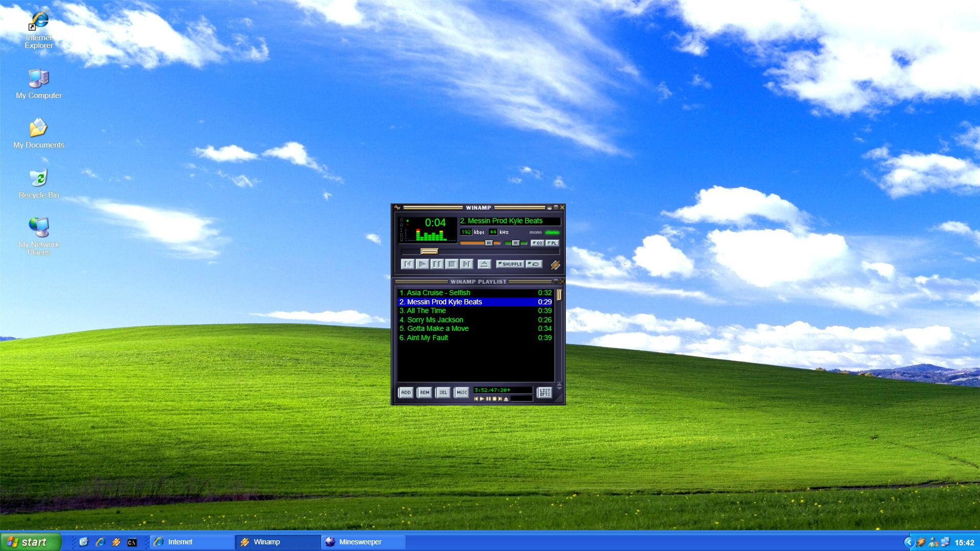Toggle Shuffle mode in Winamp
The width and height of the screenshot is (980, 551).
(510, 264)
